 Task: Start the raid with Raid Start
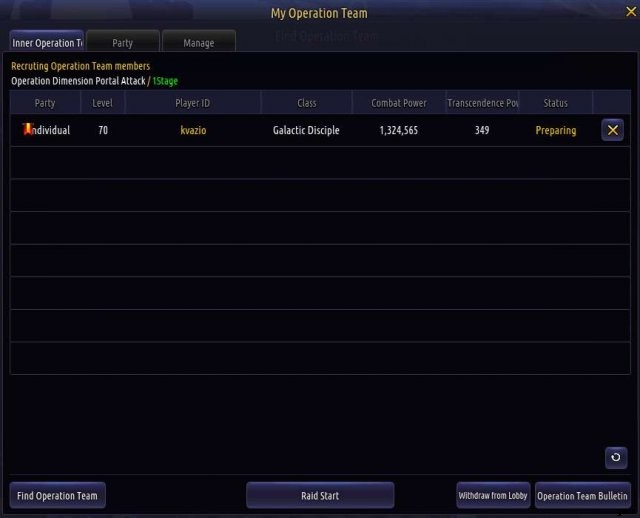point(320,496)
